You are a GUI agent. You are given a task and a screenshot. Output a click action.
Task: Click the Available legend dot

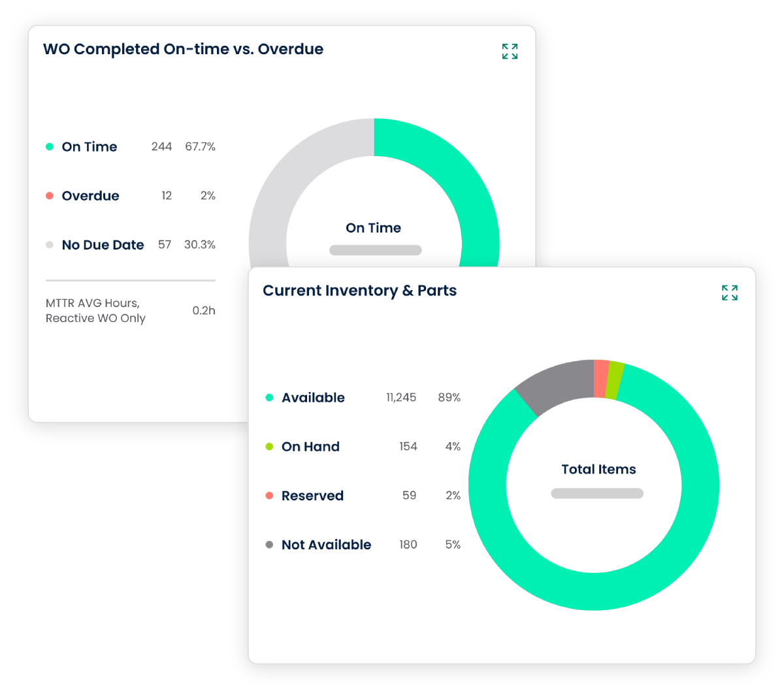269,397
